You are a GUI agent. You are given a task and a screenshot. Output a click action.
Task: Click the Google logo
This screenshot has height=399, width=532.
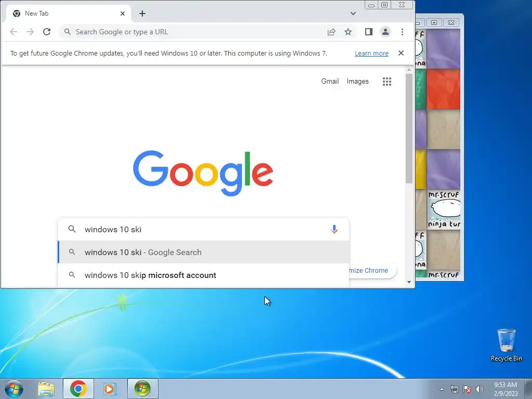(203, 174)
